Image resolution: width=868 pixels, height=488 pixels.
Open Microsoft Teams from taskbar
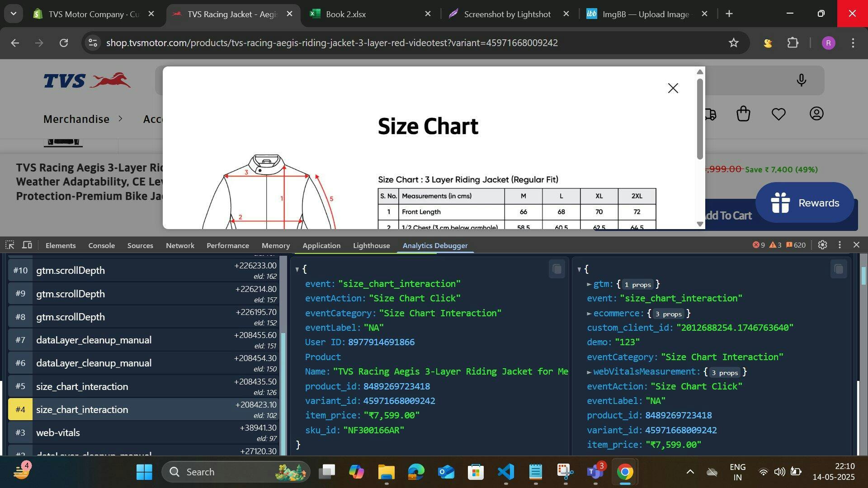coord(595,472)
